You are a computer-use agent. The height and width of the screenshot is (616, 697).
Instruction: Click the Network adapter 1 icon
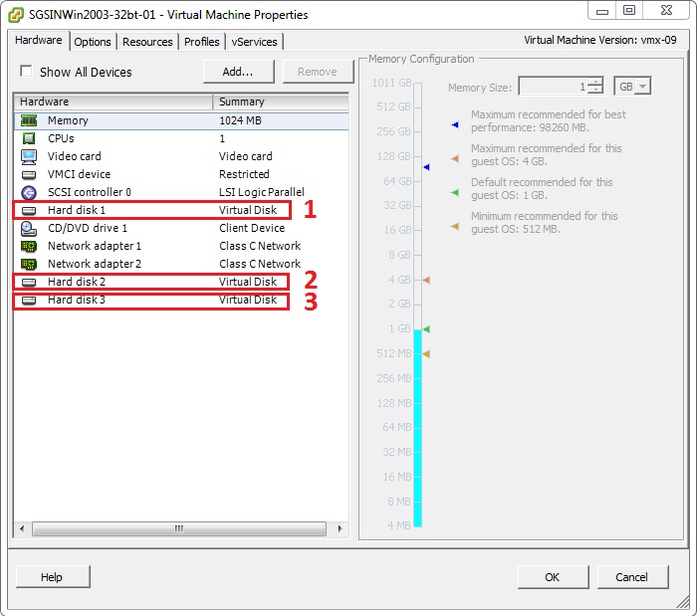29,246
